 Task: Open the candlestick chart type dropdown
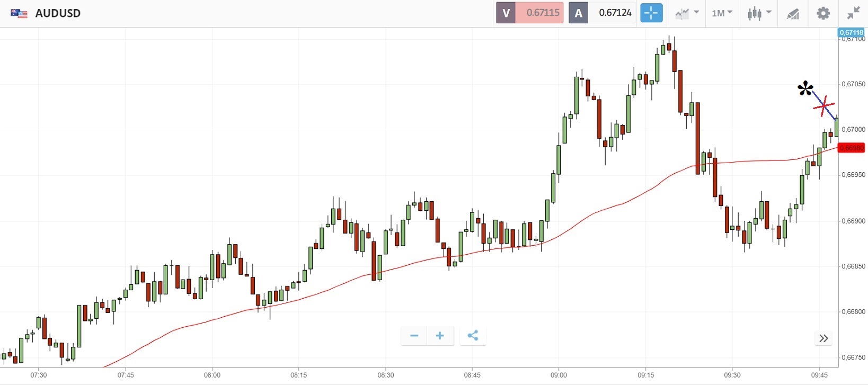pyautogui.click(x=759, y=13)
